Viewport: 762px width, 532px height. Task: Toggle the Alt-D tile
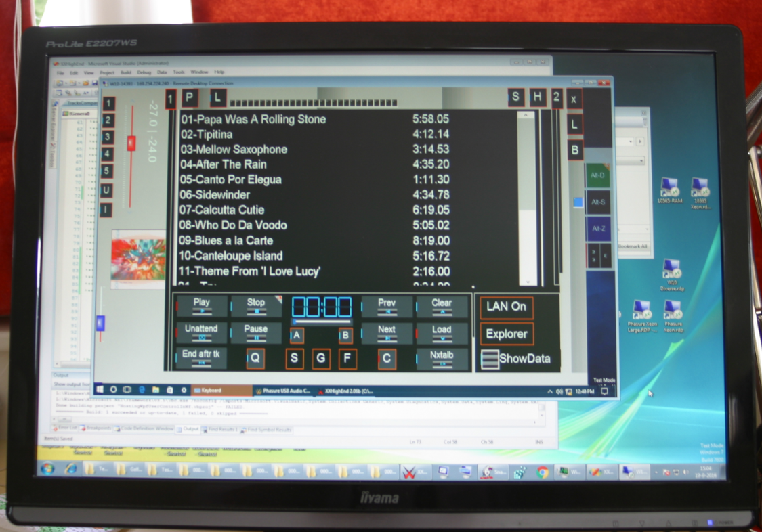pyautogui.click(x=597, y=175)
